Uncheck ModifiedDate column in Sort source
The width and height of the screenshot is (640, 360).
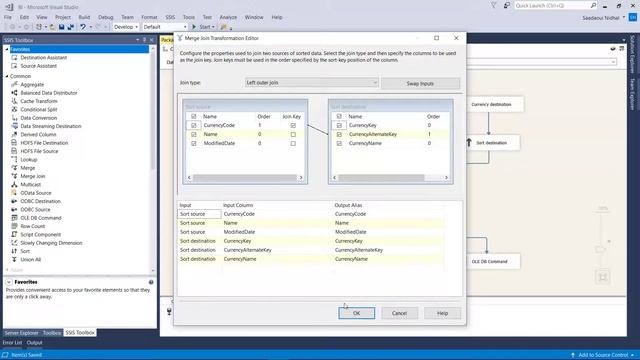(x=194, y=143)
